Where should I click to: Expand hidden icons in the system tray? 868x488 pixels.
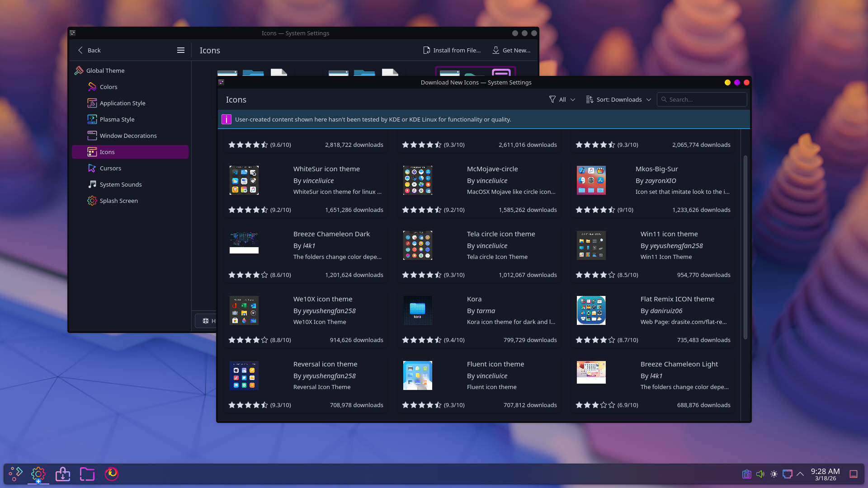tap(800, 474)
